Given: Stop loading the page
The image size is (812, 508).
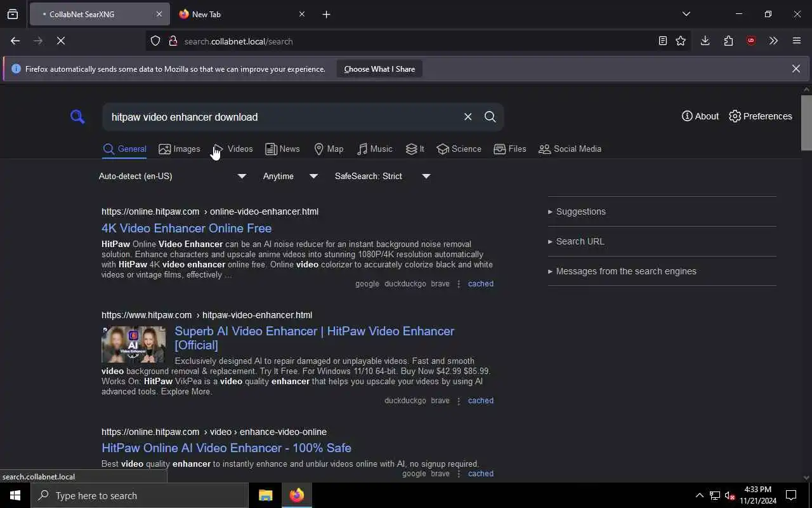Looking at the screenshot, I should tap(61, 41).
